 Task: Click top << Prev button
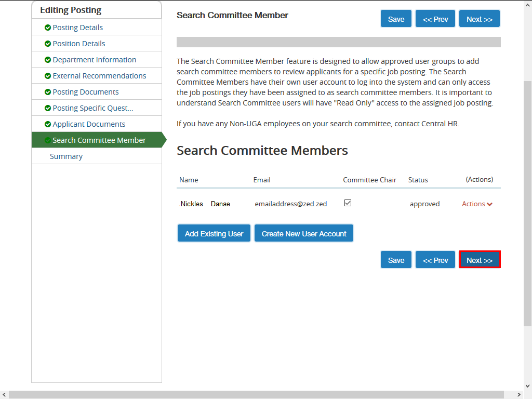click(435, 19)
